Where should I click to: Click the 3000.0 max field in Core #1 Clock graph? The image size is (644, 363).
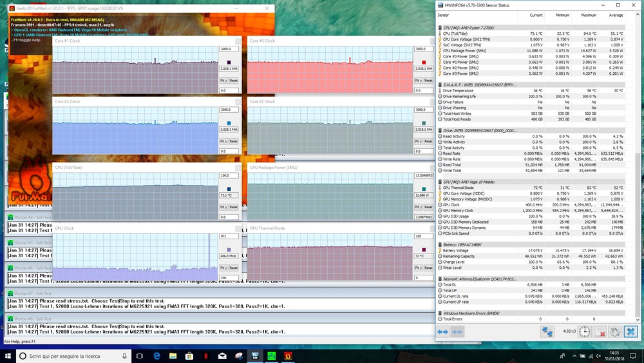pyautogui.click(x=229, y=49)
